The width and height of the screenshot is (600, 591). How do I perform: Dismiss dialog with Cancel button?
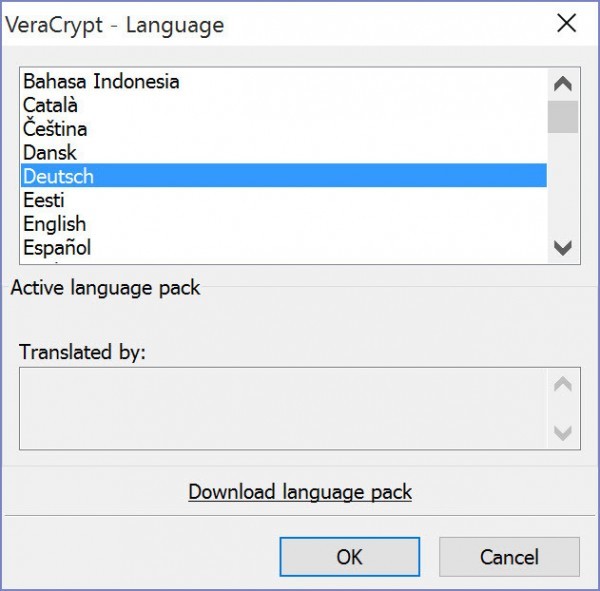(x=509, y=557)
